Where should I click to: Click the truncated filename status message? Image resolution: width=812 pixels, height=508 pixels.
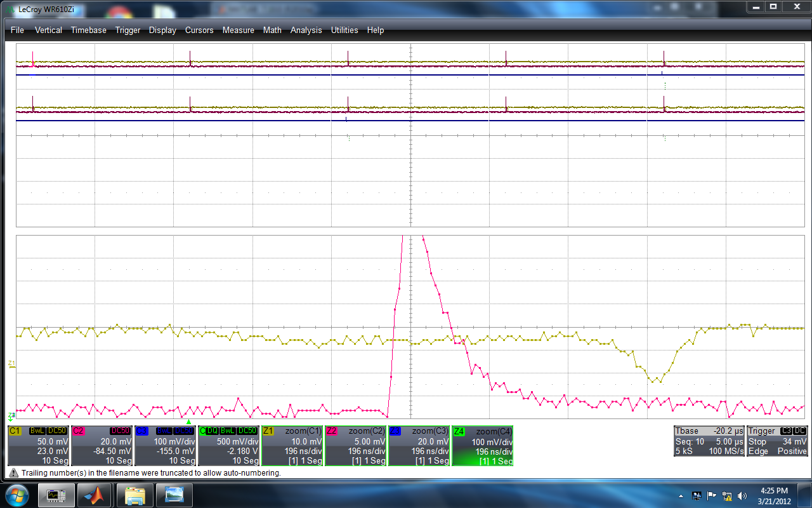pos(151,473)
